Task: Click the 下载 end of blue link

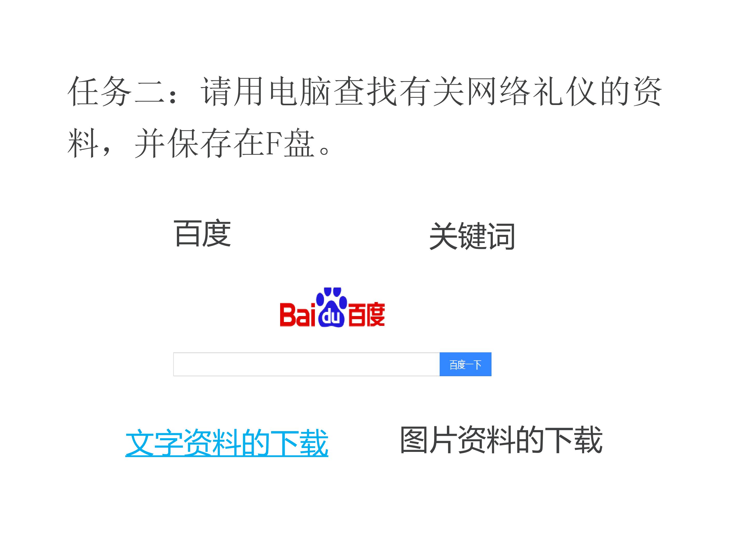Action: click(x=299, y=443)
